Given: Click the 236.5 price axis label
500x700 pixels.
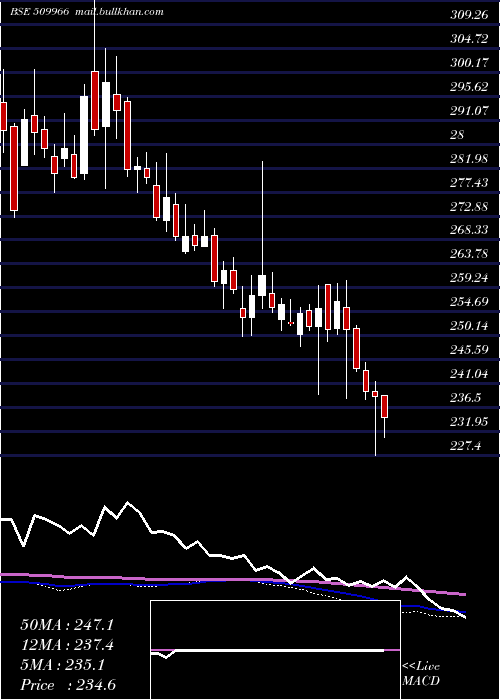Looking at the screenshot, I should pyautogui.click(x=466, y=397).
